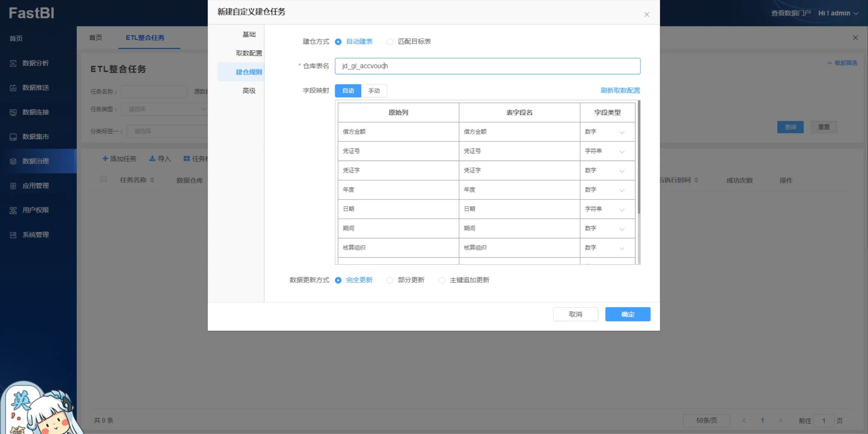This screenshot has width=868, height=434.
Task: Switch to the 首页 page tab
Action: [95, 38]
